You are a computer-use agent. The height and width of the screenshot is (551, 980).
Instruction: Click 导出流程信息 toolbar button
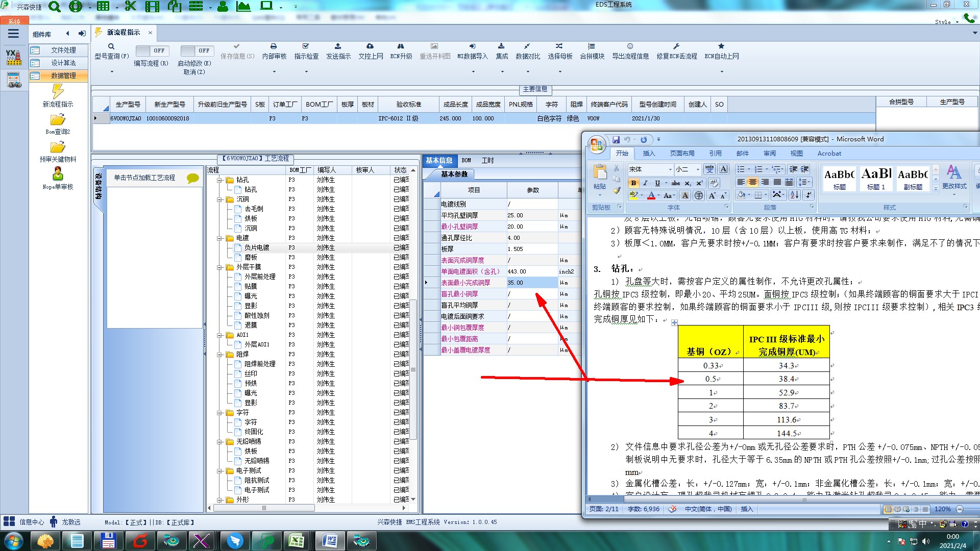[x=630, y=52]
